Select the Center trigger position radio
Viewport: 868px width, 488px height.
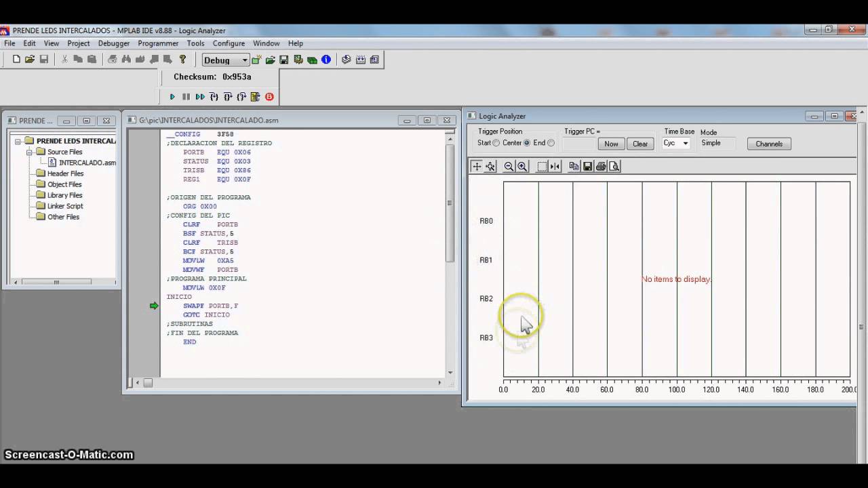click(527, 143)
